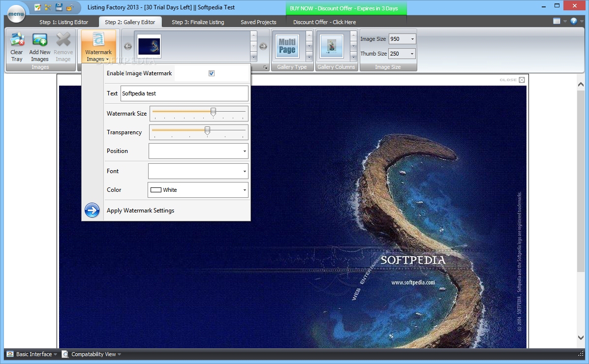589x364 pixels.
Task: Click the Basic Interface label
Action: [x=34, y=354]
